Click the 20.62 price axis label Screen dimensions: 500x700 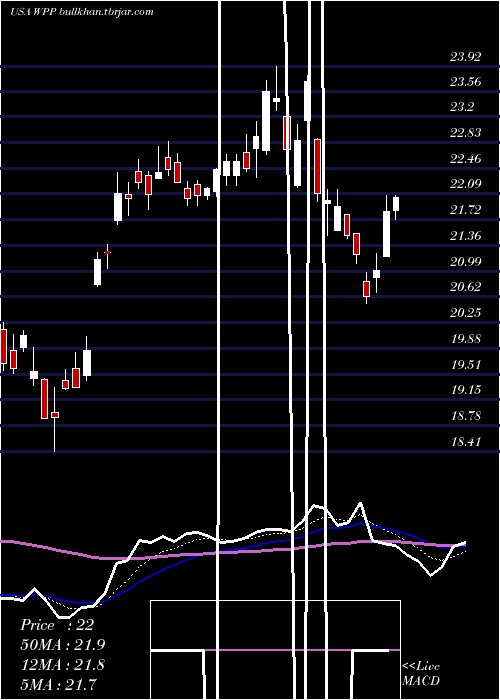pos(466,287)
